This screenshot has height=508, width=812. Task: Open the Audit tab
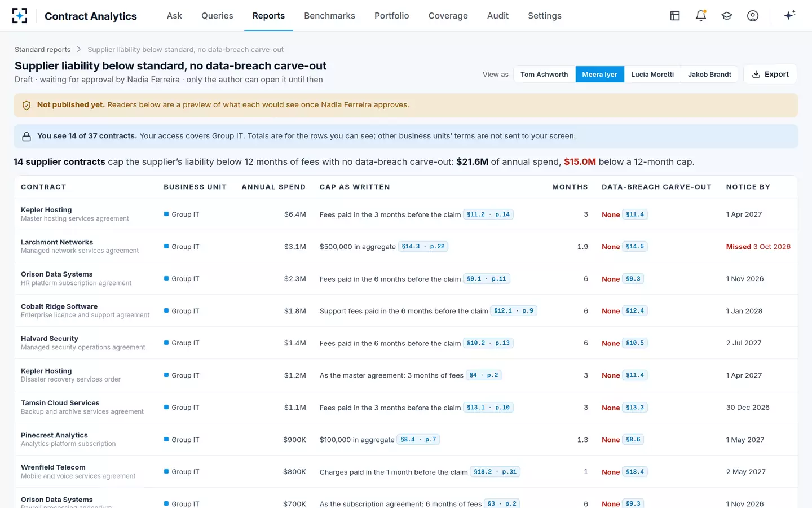[497, 16]
